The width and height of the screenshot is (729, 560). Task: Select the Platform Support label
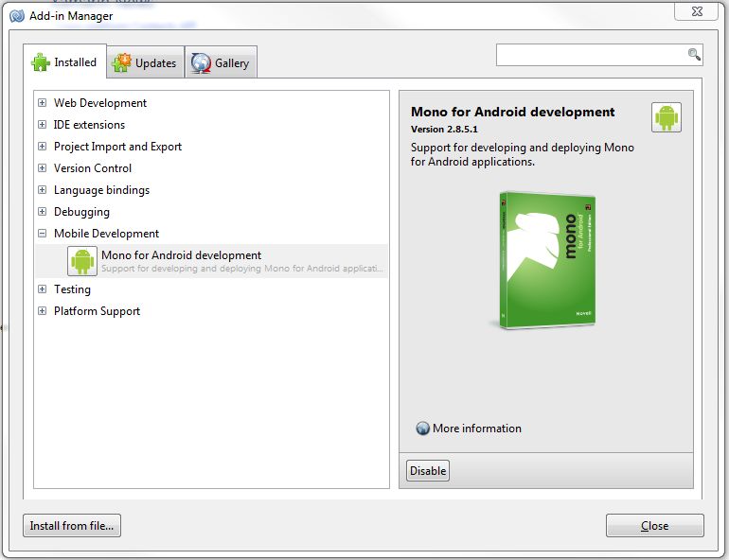[97, 311]
